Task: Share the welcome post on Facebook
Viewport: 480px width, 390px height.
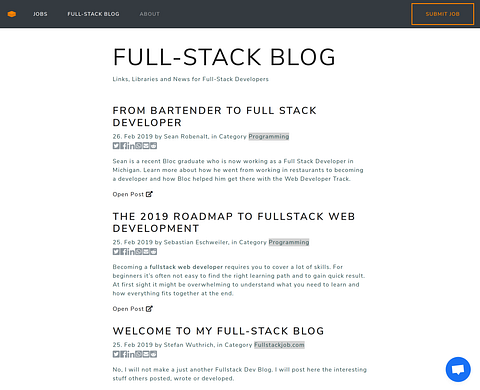Action: coord(123,354)
